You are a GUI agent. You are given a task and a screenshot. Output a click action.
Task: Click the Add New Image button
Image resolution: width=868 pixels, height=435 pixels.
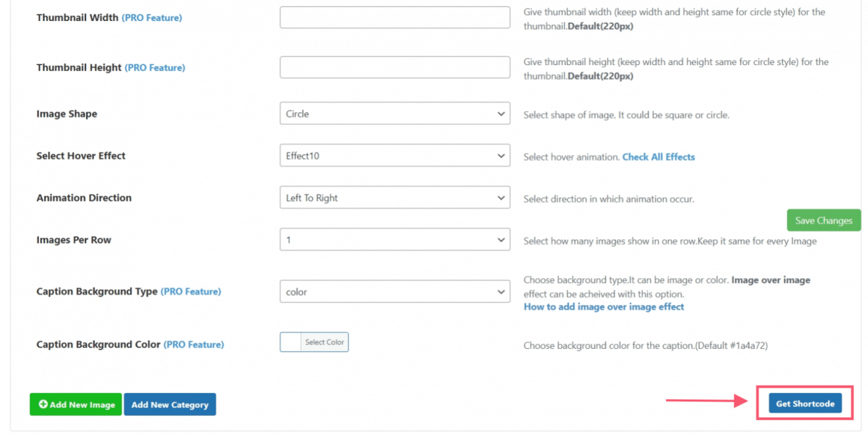(x=75, y=404)
